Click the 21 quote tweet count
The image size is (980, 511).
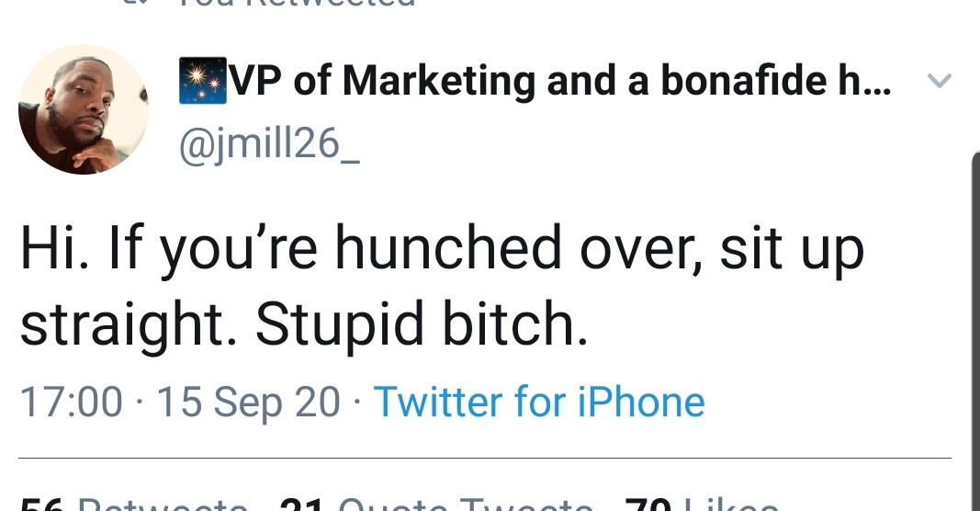tap(299, 505)
